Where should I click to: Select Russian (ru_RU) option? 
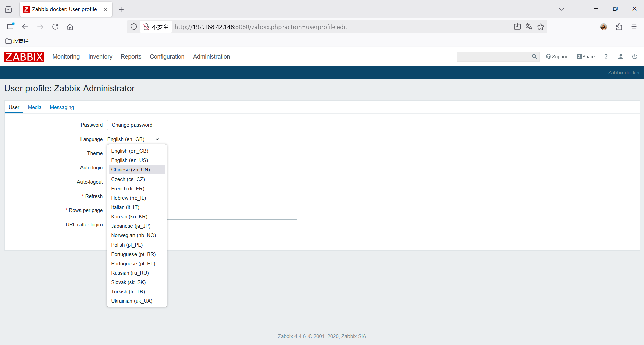pyautogui.click(x=137, y=273)
